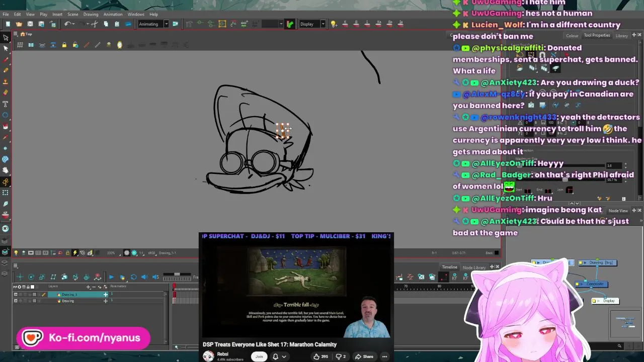The image size is (644, 362).
Task: Click the Copy icon in the toolbar
Action: click(x=106, y=24)
